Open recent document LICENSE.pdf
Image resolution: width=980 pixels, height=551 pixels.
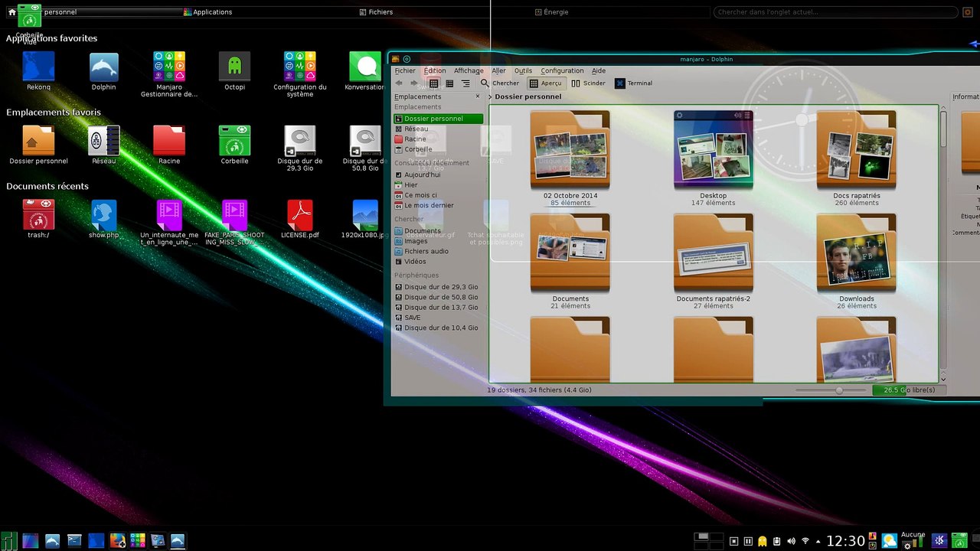[300, 219]
